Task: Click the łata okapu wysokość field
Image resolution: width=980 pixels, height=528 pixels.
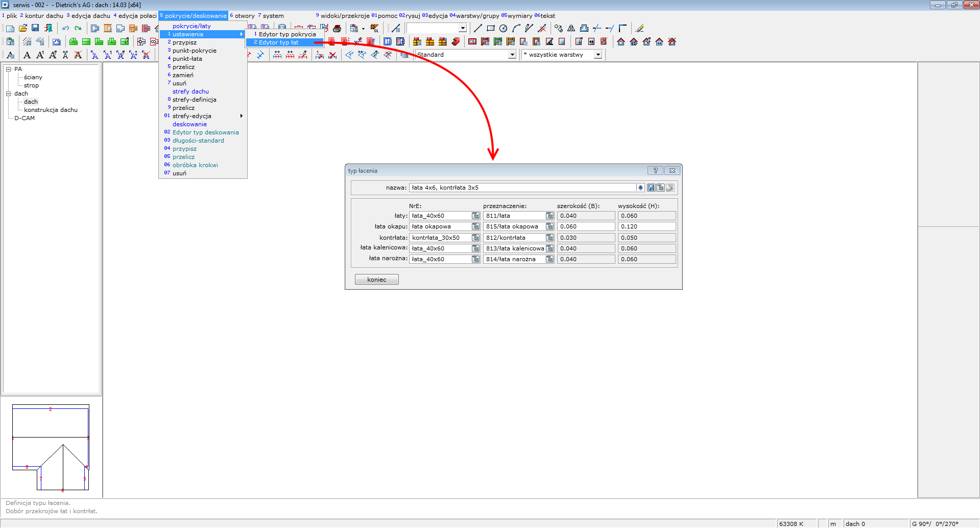Action: [647, 226]
